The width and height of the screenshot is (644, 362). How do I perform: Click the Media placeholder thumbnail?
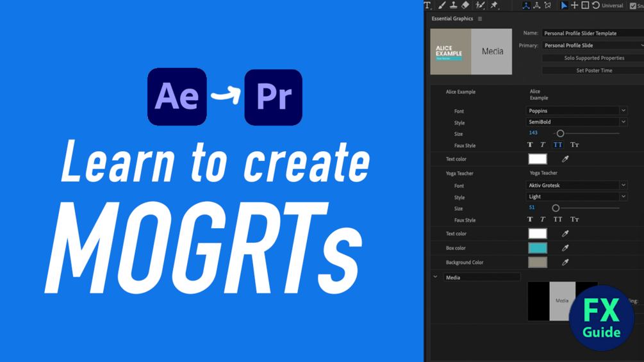click(x=562, y=301)
